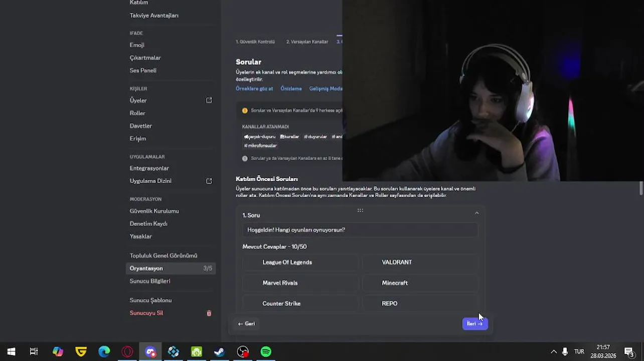Open Erişim settings

click(x=138, y=139)
